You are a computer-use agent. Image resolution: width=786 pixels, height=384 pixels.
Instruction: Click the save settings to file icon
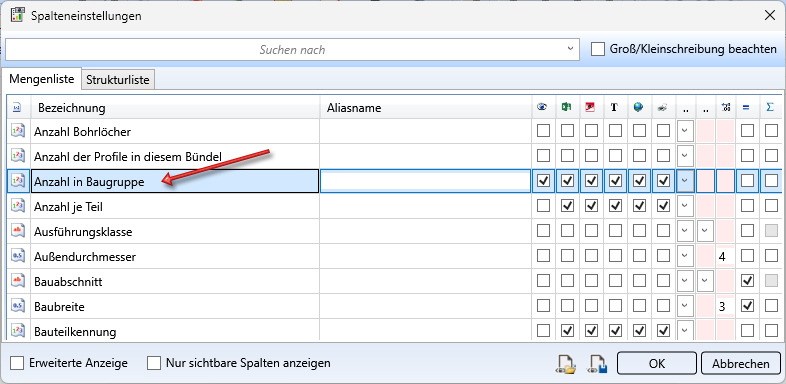point(599,364)
